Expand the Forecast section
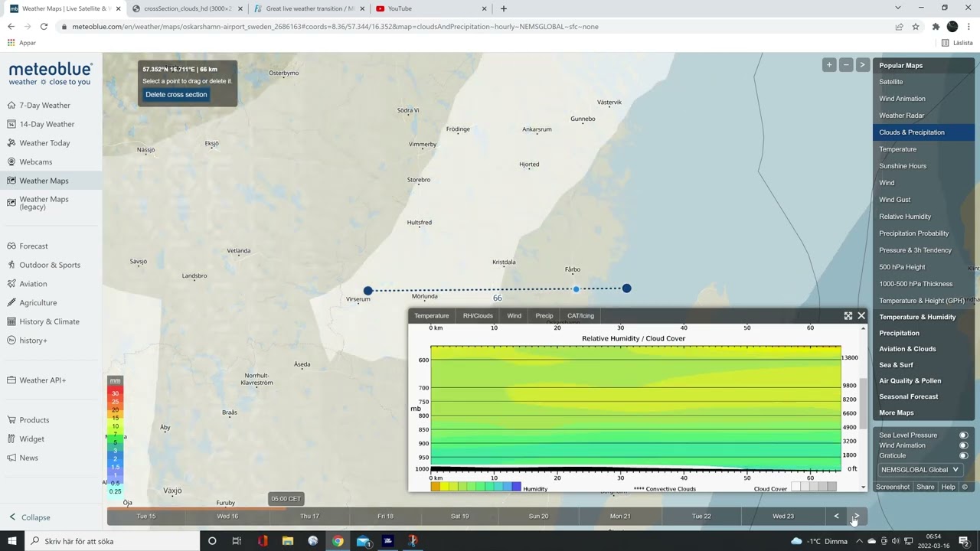 (34, 246)
